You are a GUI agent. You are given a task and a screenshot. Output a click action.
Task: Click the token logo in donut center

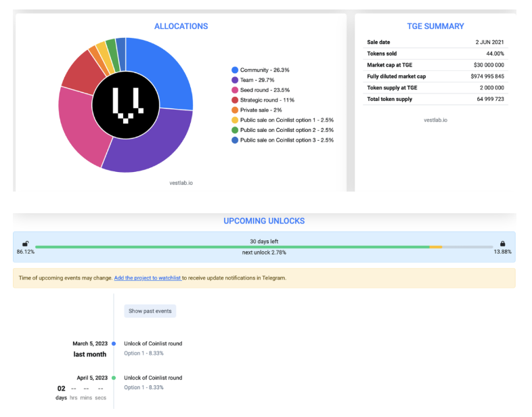coord(126,105)
